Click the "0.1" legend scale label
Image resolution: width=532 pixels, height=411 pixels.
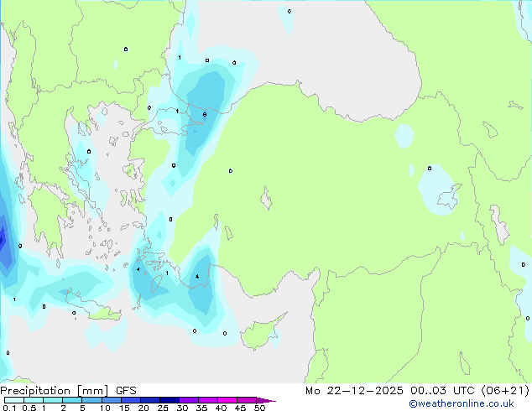pyautogui.click(x=9, y=408)
